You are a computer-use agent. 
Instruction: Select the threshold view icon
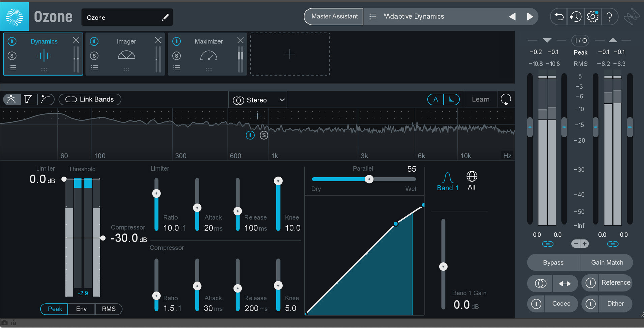coord(28,99)
